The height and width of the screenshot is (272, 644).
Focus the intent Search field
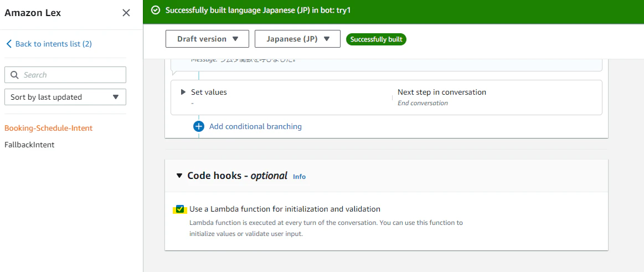pyautogui.click(x=65, y=75)
